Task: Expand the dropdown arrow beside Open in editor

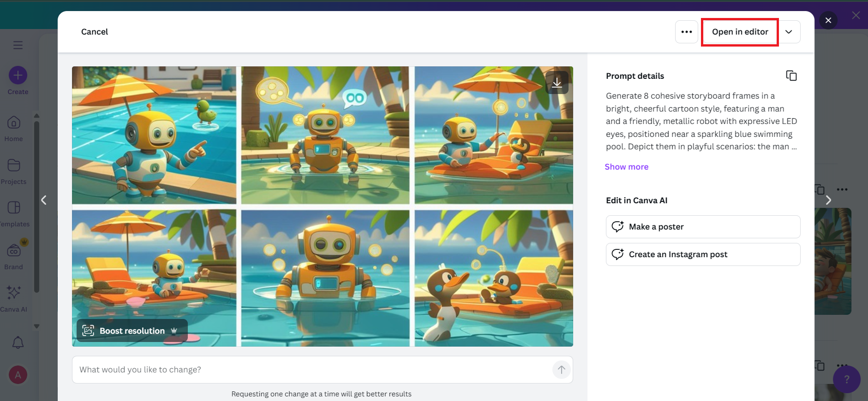Action: [x=789, y=32]
